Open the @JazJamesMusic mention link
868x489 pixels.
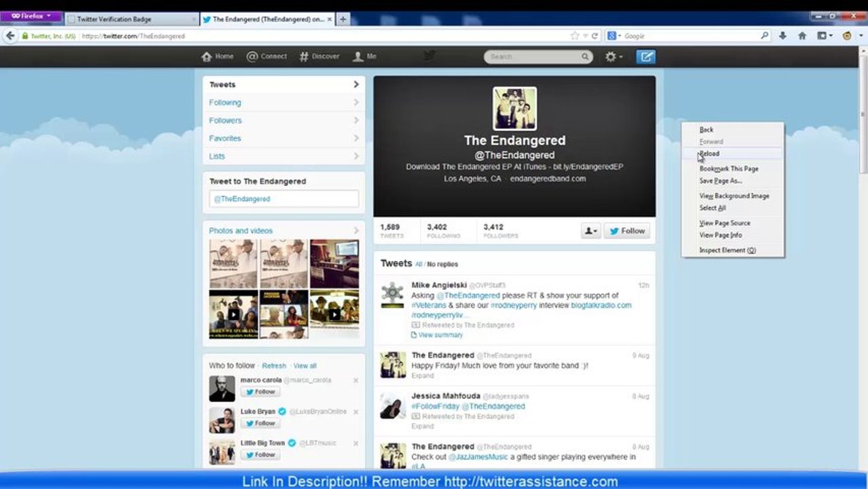tap(478, 457)
